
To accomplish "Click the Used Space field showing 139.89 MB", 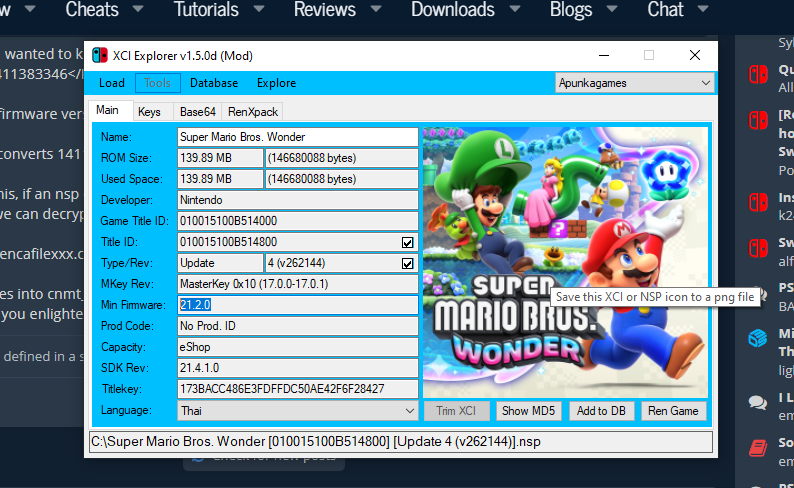I will [220, 179].
